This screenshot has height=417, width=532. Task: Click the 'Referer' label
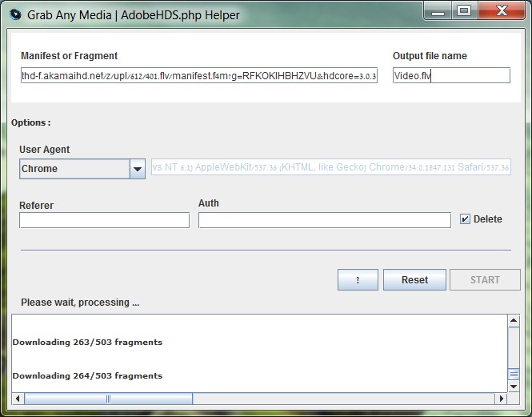point(36,206)
